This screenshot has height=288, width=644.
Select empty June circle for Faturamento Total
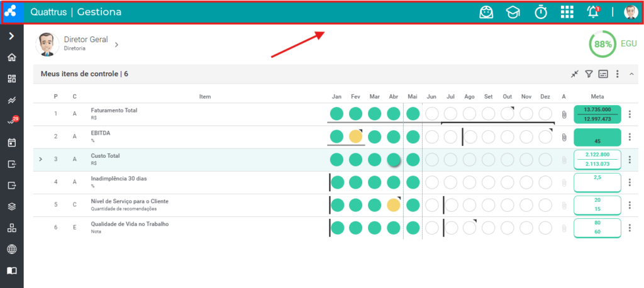tap(431, 113)
